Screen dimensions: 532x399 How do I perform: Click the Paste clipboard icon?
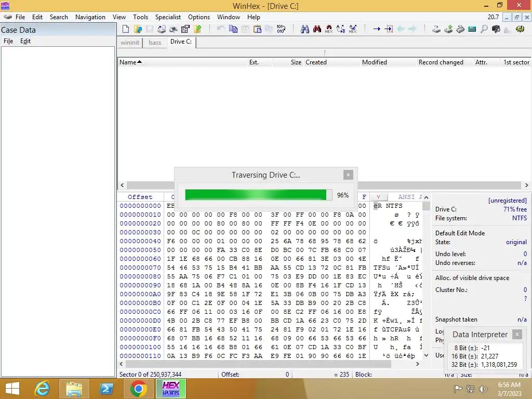[257, 29]
